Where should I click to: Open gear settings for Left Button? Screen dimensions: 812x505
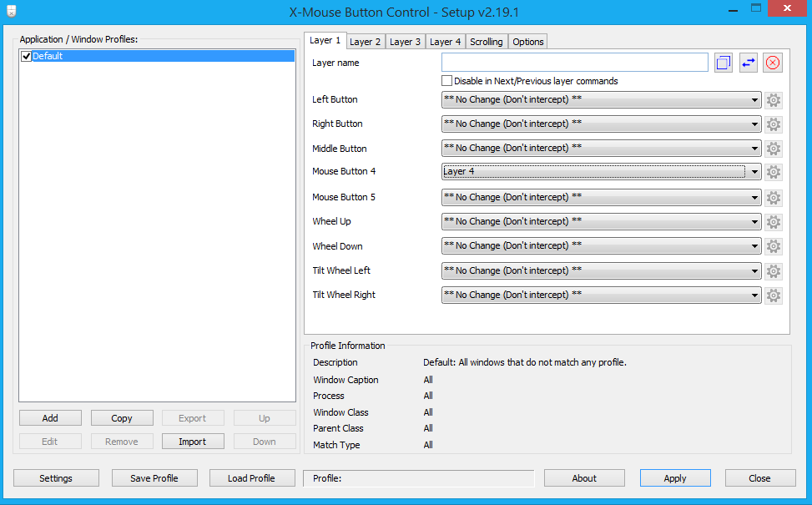(x=773, y=100)
